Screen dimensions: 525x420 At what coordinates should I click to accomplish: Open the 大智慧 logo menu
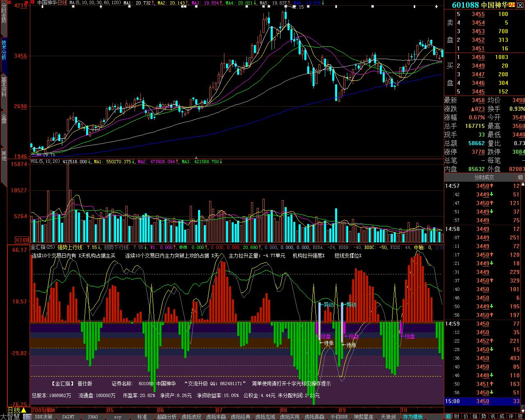pyautogui.click(x=10, y=417)
